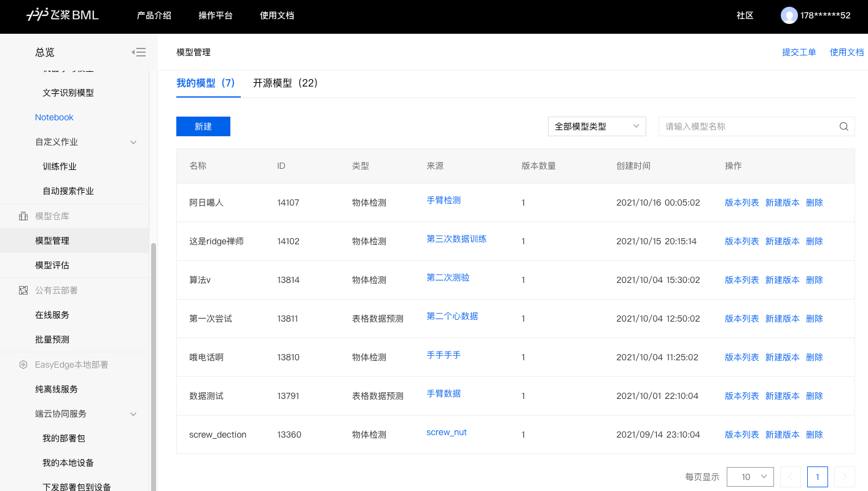This screenshot has height=491, width=868.
Task: Open 我的部署包 in sidebar
Action: (64, 438)
